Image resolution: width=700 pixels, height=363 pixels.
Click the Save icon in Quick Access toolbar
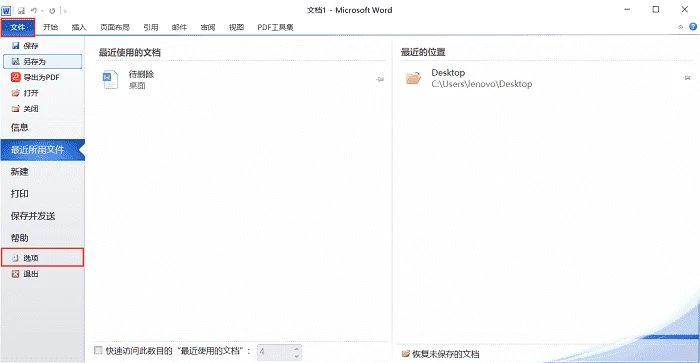(21, 11)
